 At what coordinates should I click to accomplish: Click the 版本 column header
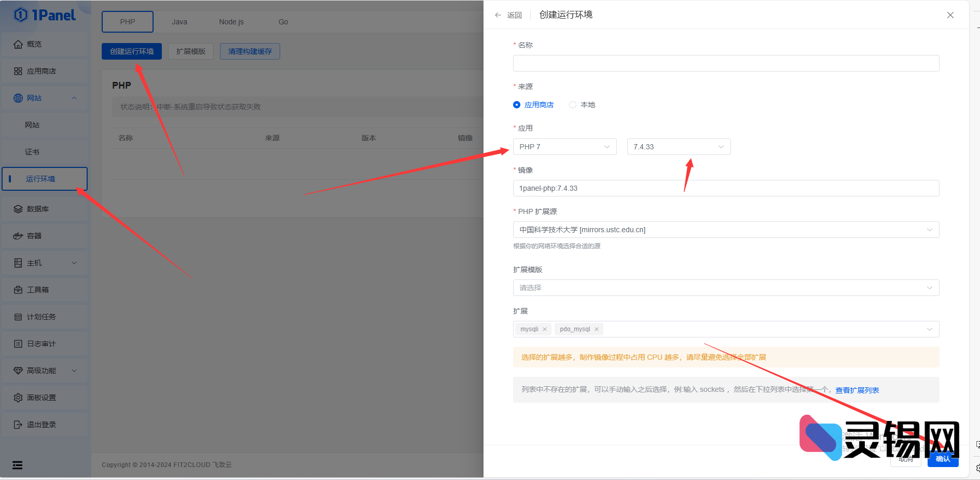click(x=369, y=138)
